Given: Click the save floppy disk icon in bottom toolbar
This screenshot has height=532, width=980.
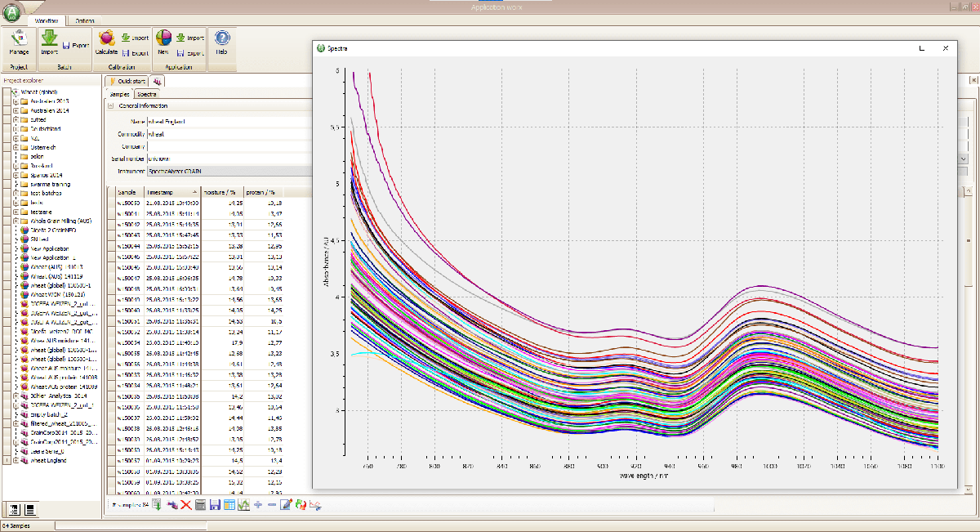Looking at the screenshot, I should tap(215, 505).
